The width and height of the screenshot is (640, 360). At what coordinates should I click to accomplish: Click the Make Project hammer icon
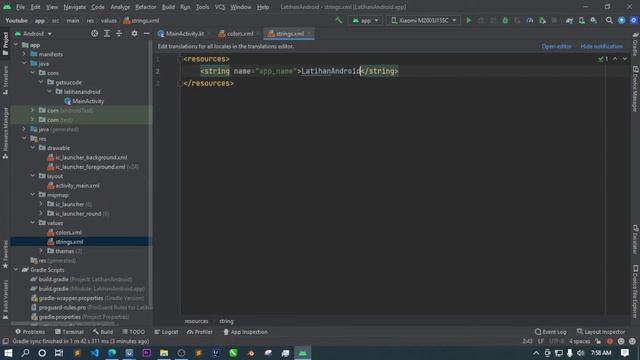[x=338, y=20]
